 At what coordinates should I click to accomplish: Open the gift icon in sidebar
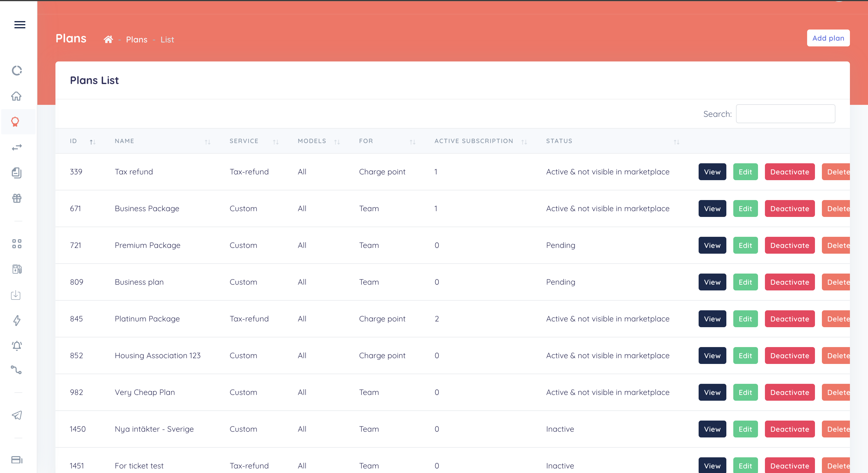click(x=17, y=198)
